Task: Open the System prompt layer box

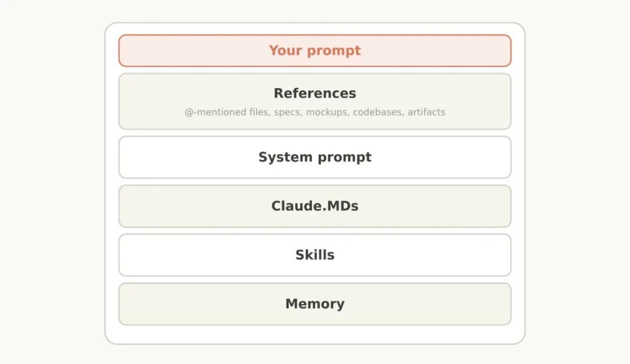Action: (314, 157)
